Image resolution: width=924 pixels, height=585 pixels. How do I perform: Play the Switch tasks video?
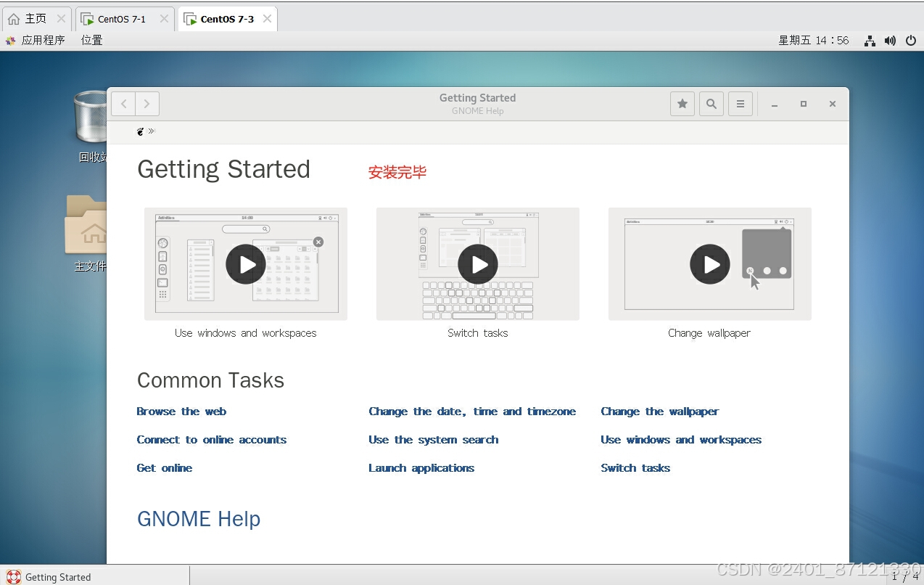click(478, 264)
